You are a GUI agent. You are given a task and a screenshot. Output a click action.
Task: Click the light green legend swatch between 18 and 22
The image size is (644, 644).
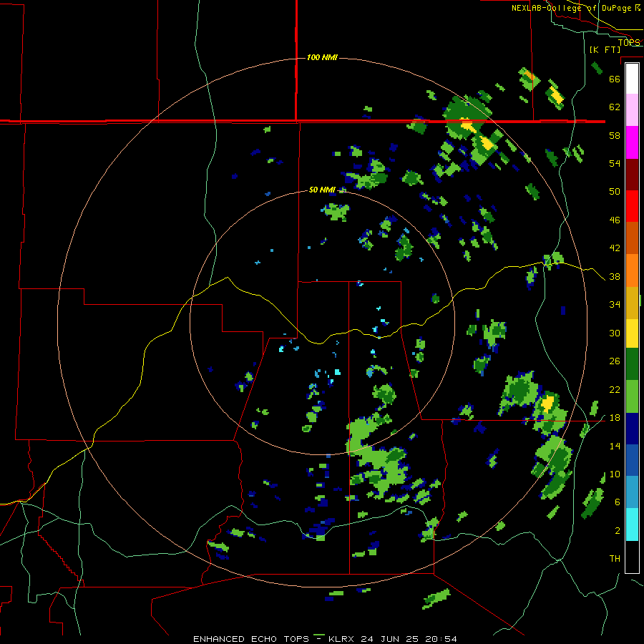(632, 396)
